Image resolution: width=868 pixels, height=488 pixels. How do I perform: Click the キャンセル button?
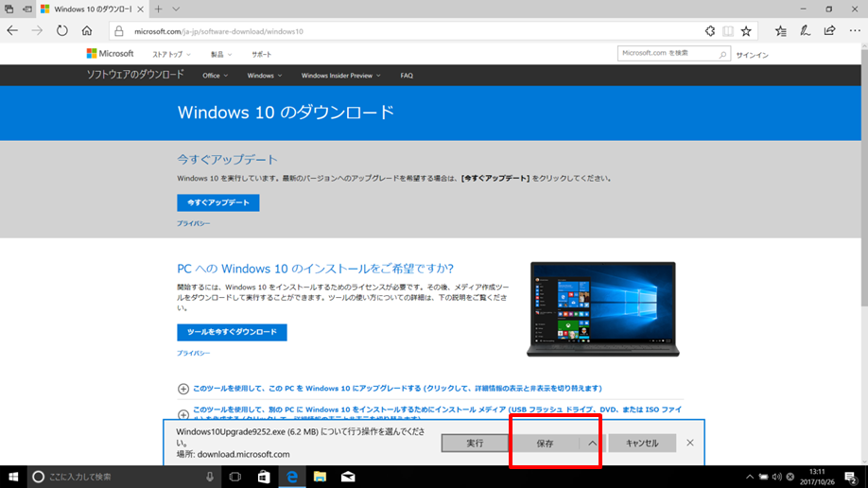click(642, 444)
